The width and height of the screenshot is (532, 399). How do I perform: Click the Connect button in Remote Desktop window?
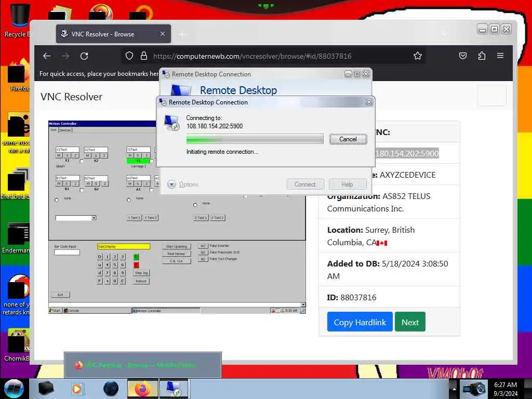click(305, 184)
